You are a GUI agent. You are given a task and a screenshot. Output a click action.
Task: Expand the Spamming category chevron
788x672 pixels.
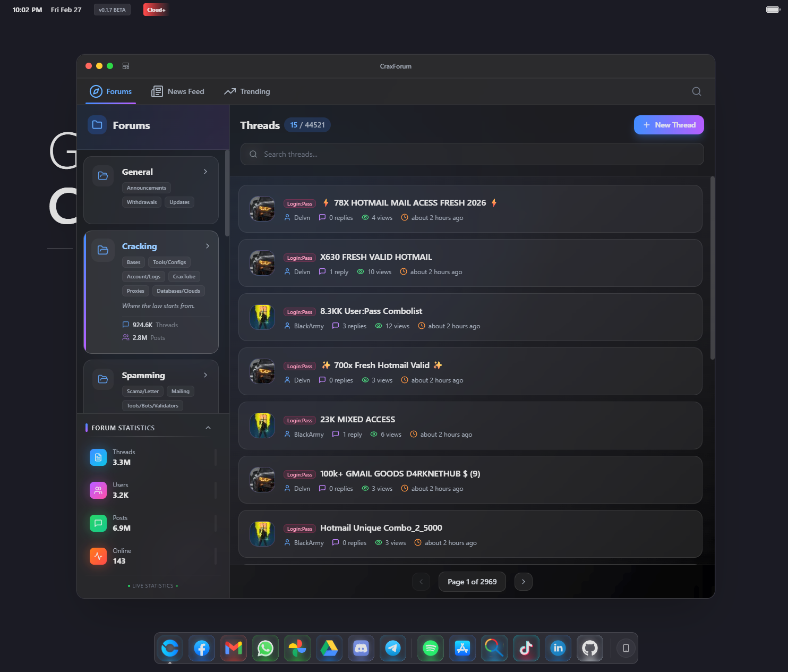click(205, 375)
